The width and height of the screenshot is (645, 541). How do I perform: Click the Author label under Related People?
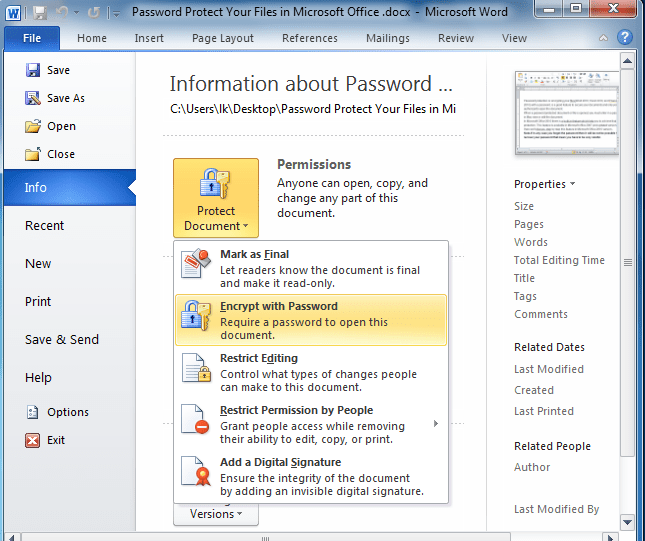[532, 467]
